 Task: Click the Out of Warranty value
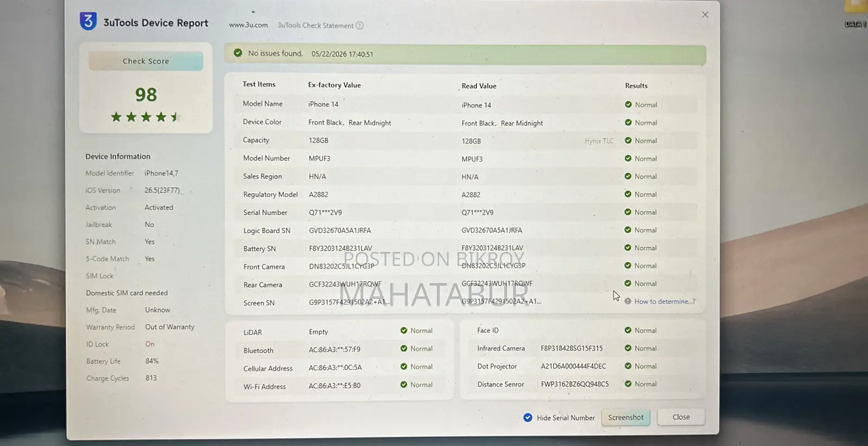[x=170, y=327]
